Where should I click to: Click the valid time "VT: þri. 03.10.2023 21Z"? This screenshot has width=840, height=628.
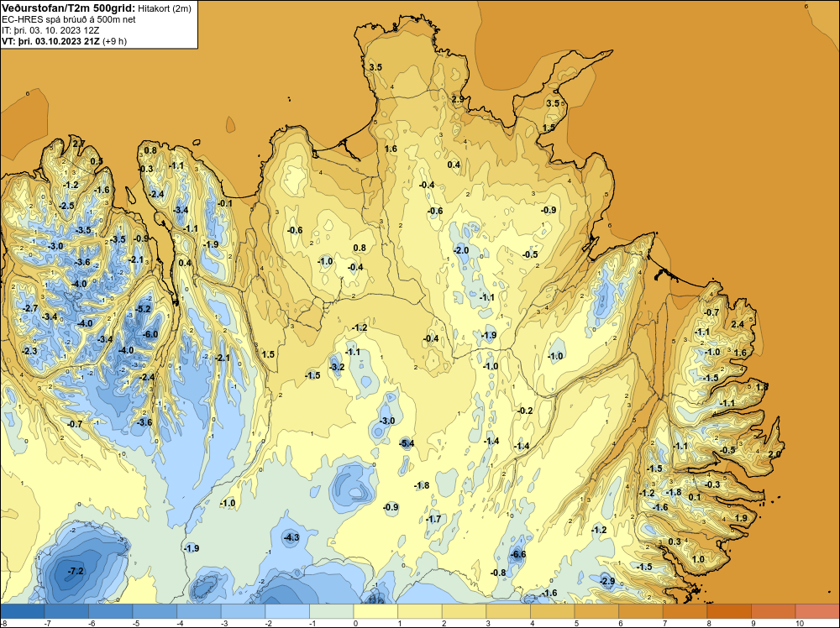[50, 41]
